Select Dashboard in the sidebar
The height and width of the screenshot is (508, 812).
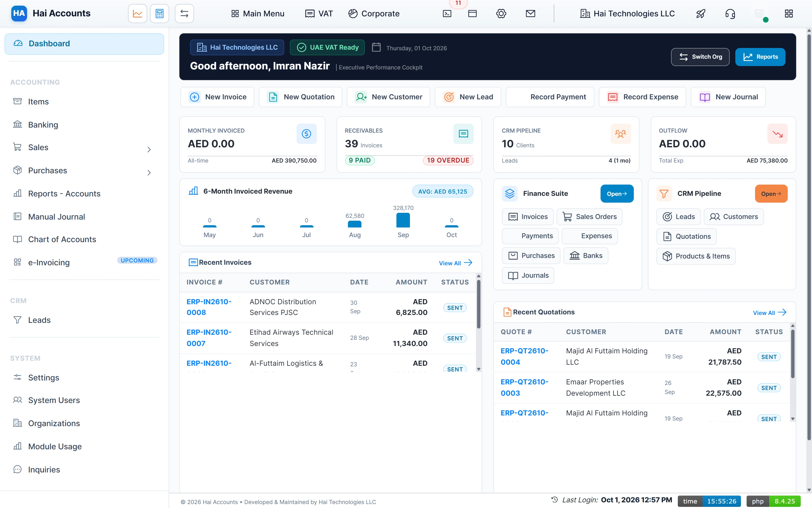click(84, 44)
